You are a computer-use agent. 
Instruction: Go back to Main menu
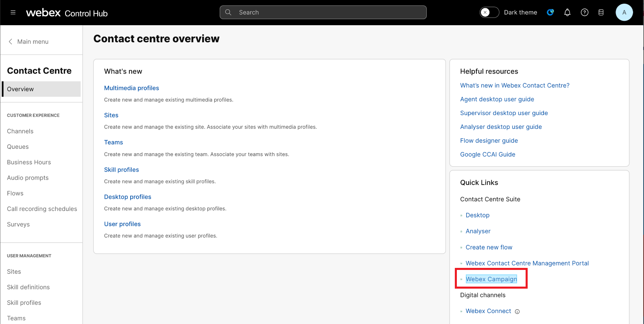(x=33, y=41)
